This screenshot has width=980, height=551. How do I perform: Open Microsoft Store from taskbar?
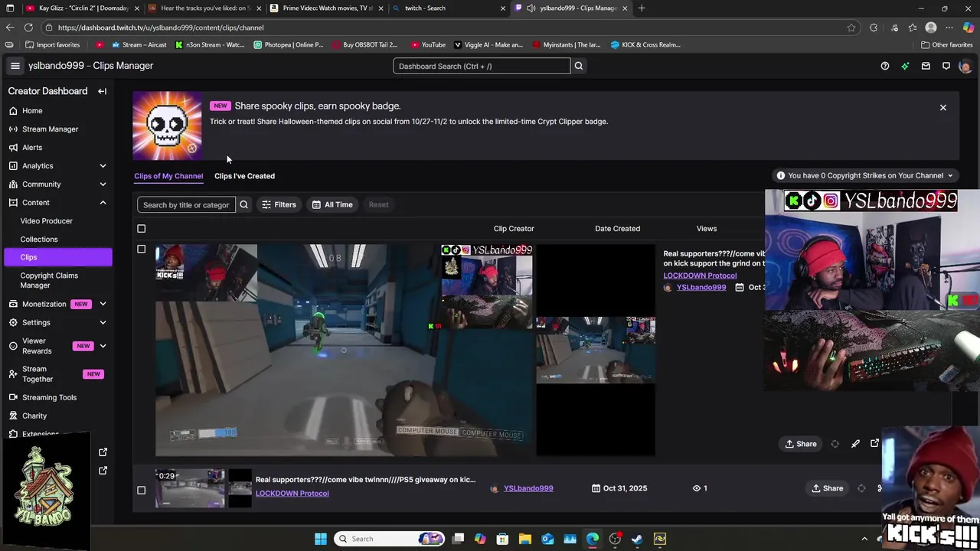click(502, 539)
